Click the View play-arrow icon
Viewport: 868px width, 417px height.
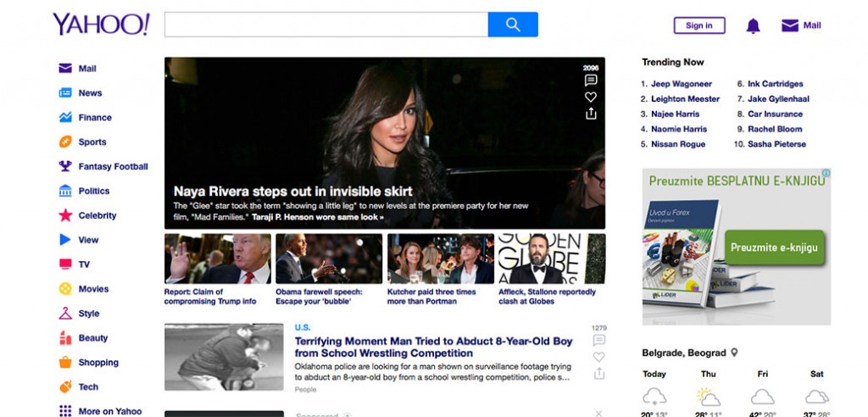pos(65,240)
